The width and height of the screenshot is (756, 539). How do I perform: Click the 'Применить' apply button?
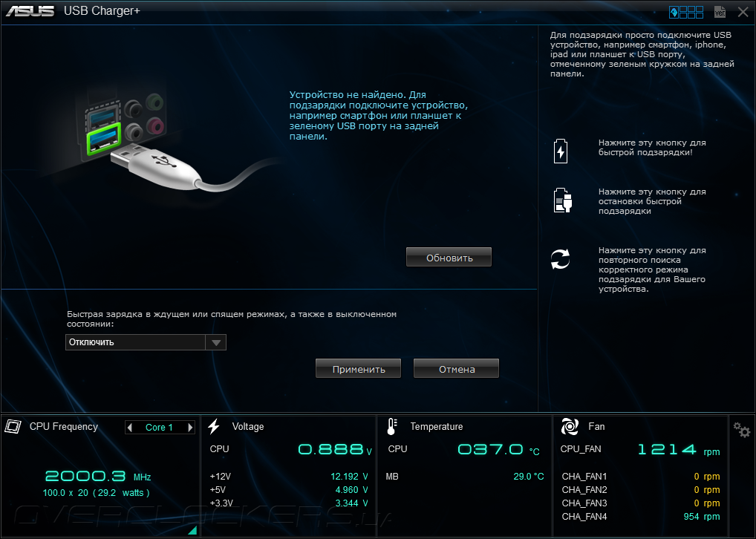[x=358, y=369]
